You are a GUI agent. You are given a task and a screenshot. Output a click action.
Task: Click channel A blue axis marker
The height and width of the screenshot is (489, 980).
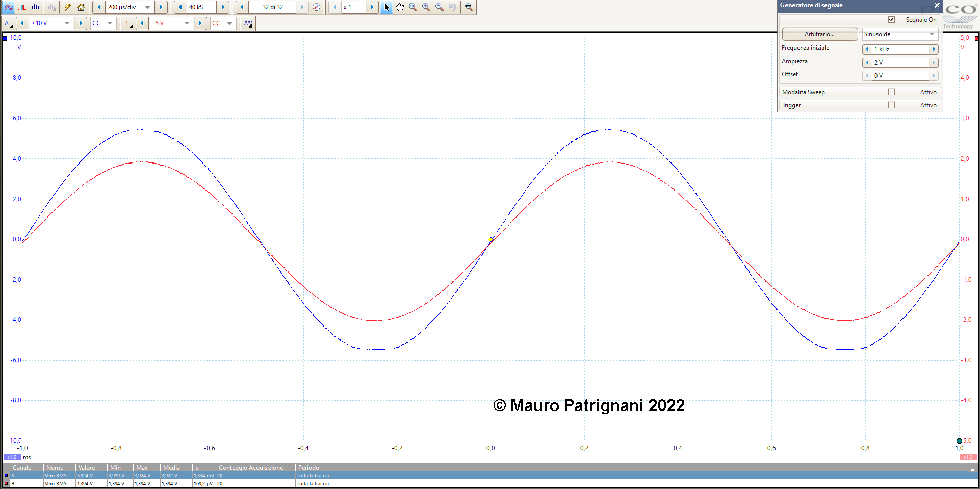(x=5, y=38)
